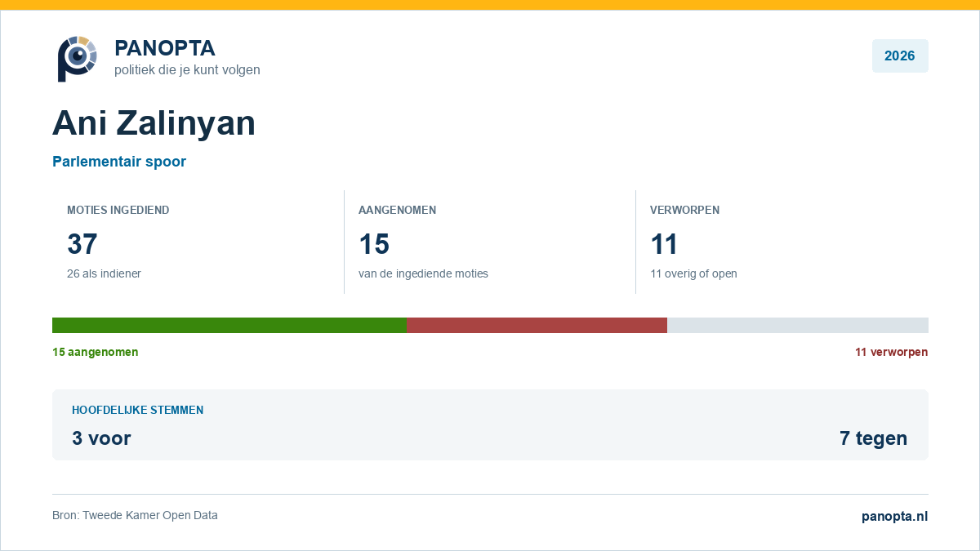
Task: Click the PANOPTA brand name
Action: pyautogui.click(x=165, y=48)
